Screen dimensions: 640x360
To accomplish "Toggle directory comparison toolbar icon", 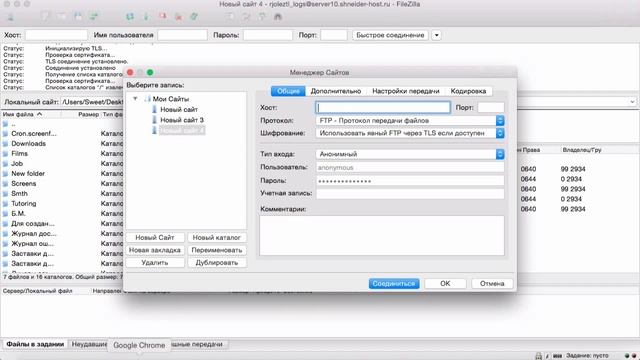I will [246, 17].
